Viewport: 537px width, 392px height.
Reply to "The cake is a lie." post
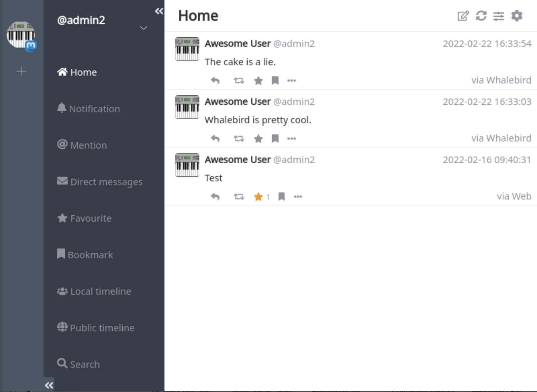(215, 80)
